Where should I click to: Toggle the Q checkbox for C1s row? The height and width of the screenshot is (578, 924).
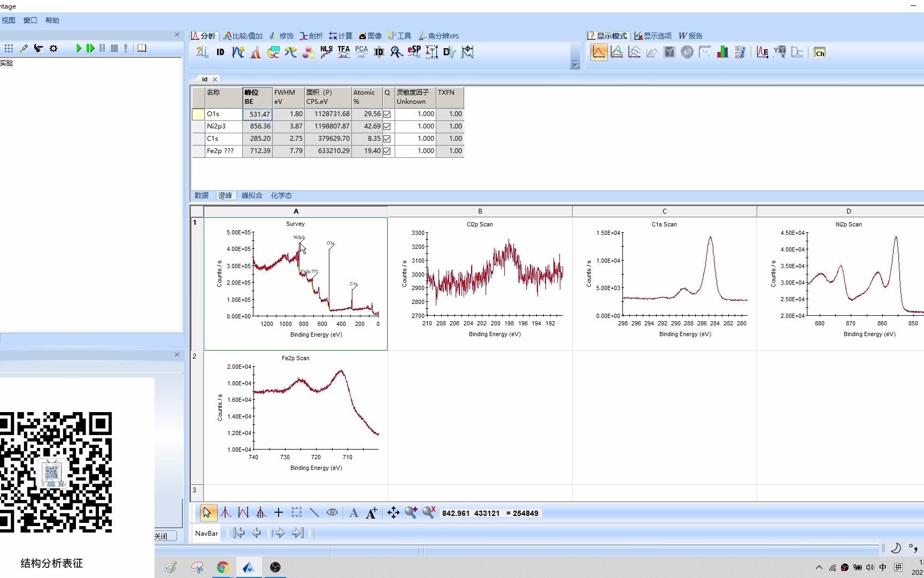pyautogui.click(x=387, y=139)
